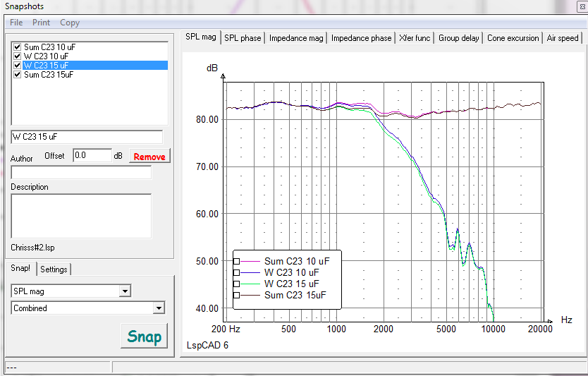The height and width of the screenshot is (376, 588).
Task: Select the Impedance mag graph tab
Action: tap(296, 38)
